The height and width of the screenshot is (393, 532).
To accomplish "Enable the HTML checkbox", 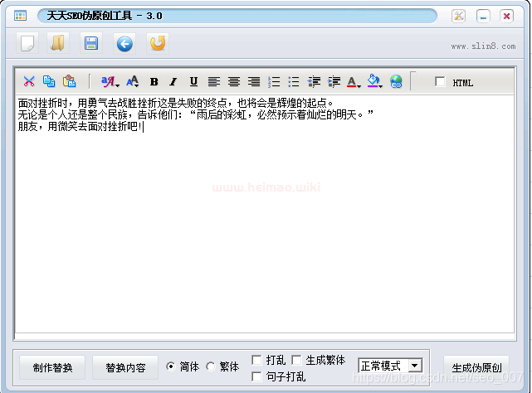I will tap(440, 82).
